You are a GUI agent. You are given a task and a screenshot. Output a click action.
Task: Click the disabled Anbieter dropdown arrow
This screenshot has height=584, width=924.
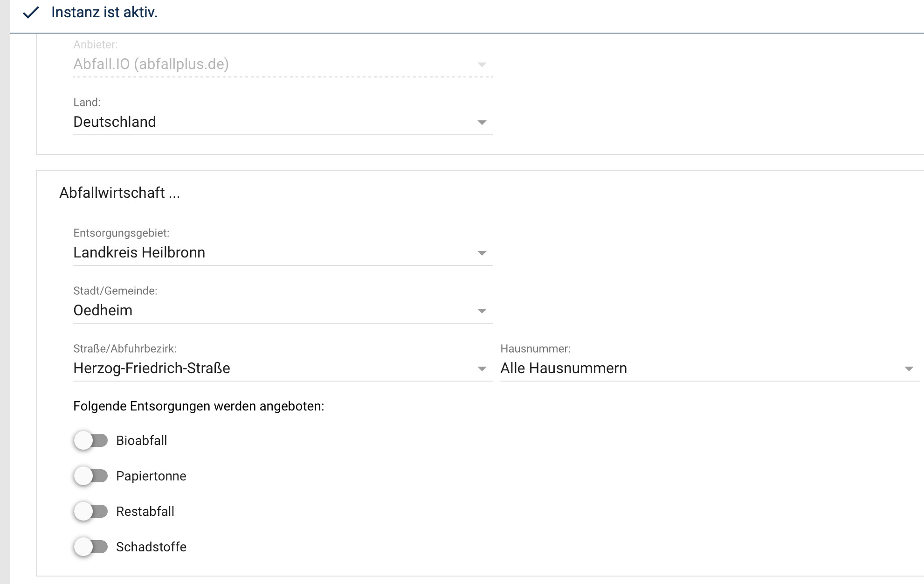tap(482, 64)
